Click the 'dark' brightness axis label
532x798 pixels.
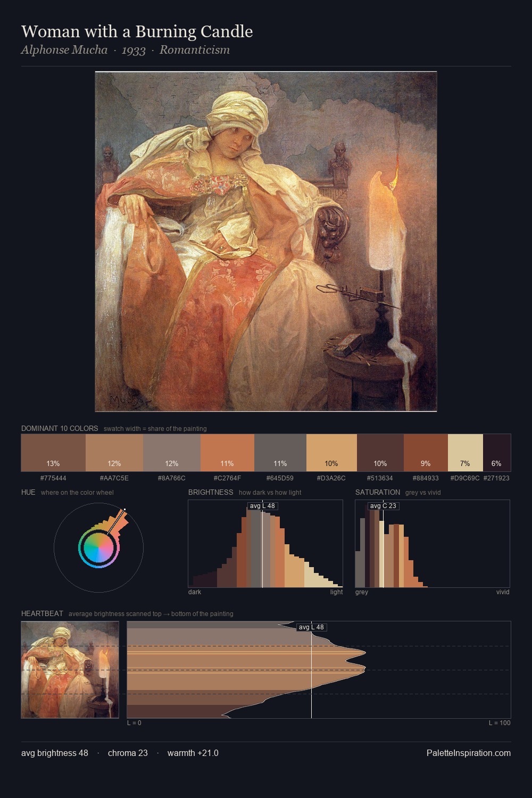tap(195, 592)
